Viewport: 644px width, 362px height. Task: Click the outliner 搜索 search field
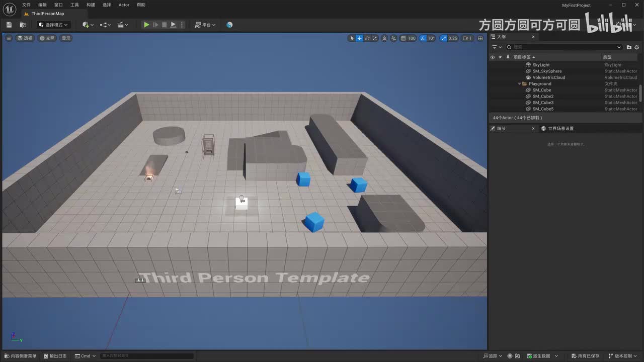[564, 47]
